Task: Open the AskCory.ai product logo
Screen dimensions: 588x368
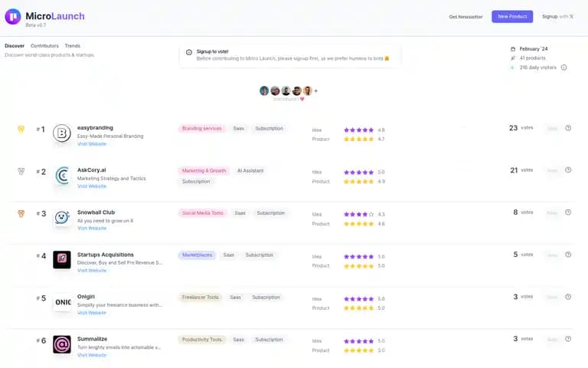Action: point(62,176)
